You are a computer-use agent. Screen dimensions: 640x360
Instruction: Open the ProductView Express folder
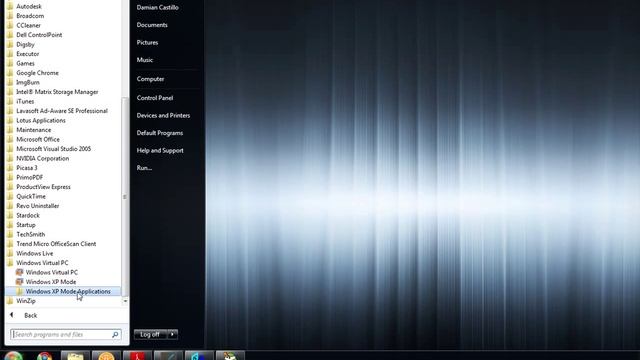point(43,187)
